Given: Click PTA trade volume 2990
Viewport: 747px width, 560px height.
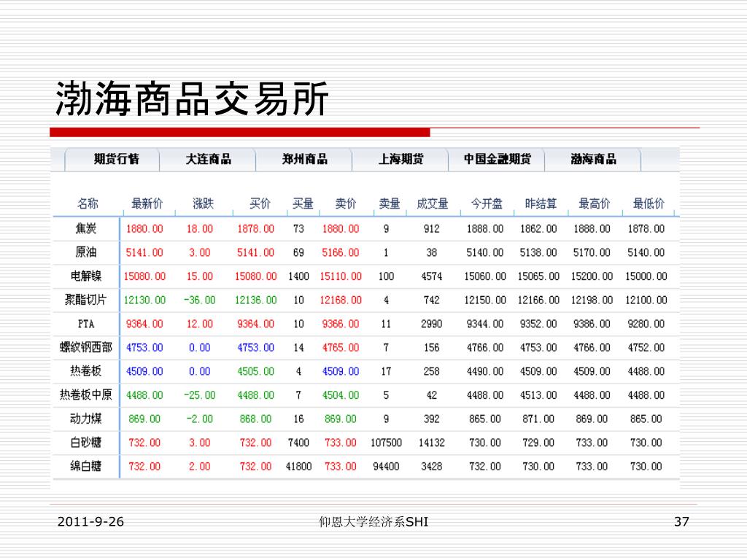Looking at the screenshot, I should (432, 324).
